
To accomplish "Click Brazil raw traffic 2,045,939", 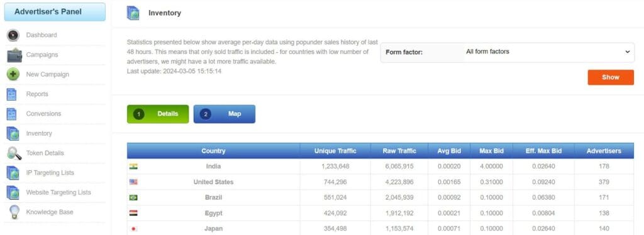I will tap(399, 198).
